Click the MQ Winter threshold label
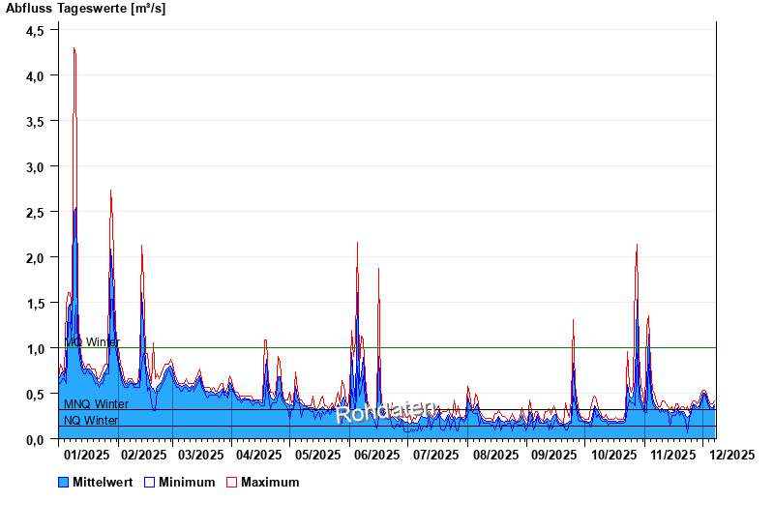The width and height of the screenshot is (774, 532). click(92, 342)
